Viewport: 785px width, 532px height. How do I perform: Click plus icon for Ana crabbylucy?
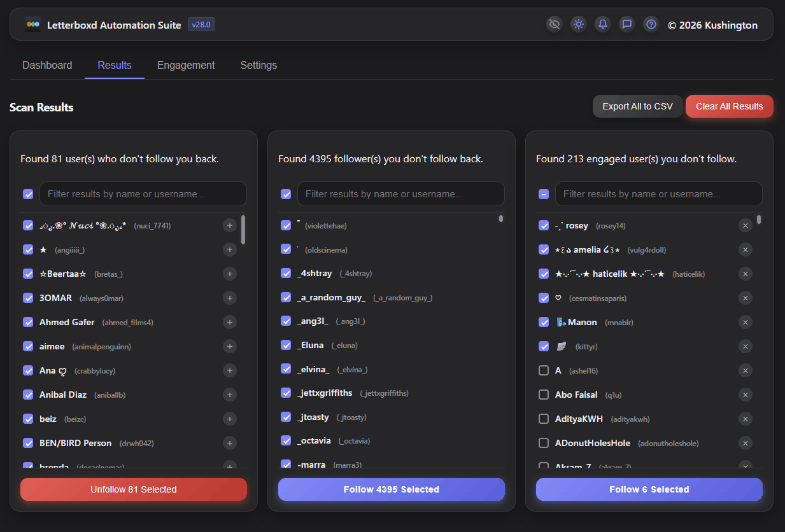pos(230,370)
